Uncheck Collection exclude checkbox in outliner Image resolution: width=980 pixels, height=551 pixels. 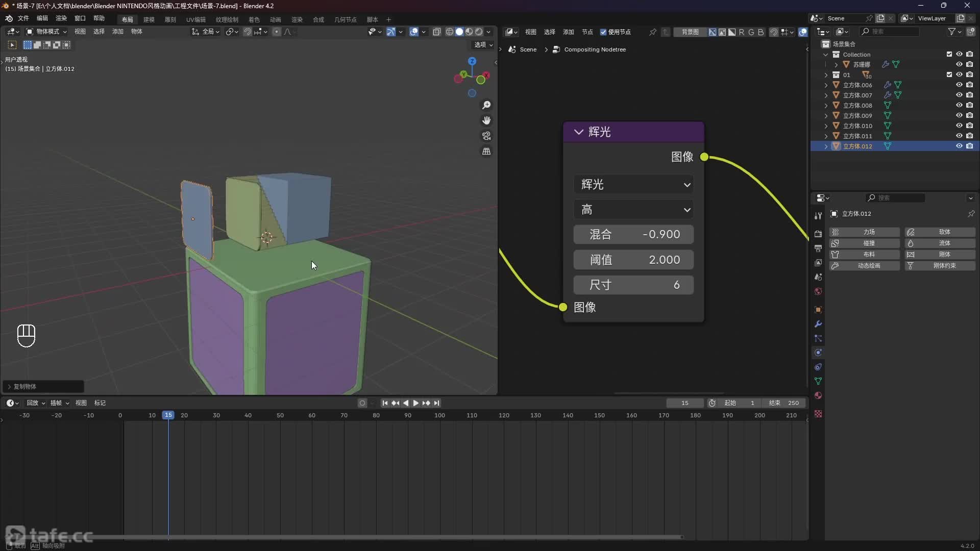949,54
